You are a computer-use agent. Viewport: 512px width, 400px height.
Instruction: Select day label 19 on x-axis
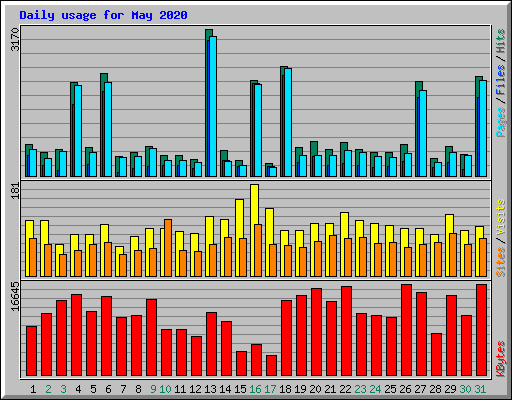(x=300, y=389)
